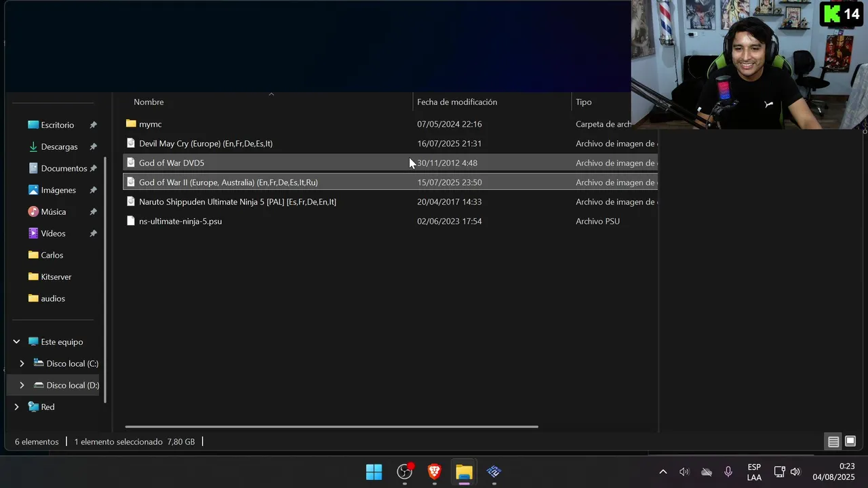Expand Disco local (D:) node
The image size is (868, 488).
click(22, 385)
